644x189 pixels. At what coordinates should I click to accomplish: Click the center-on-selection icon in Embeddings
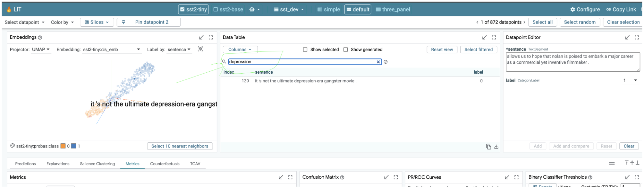pyautogui.click(x=200, y=49)
